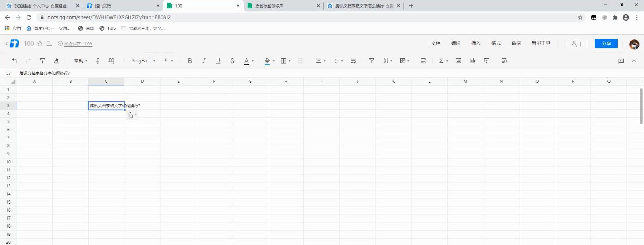This screenshot has width=644, height=245.
Task: Open find and replace search icon
Action: 504,61
